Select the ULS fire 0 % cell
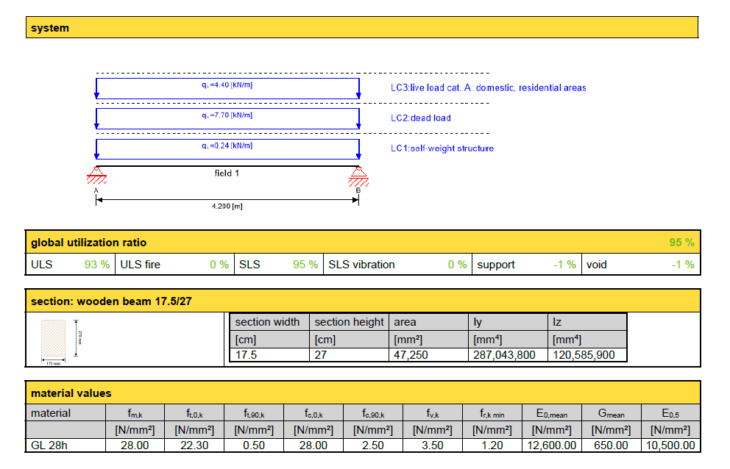The width and height of the screenshot is (730, 469). pyautogui.click(x=217, y=264)
